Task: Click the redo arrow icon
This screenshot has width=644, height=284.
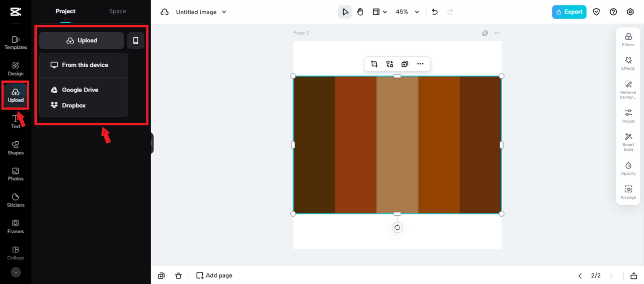Action: 450,12
